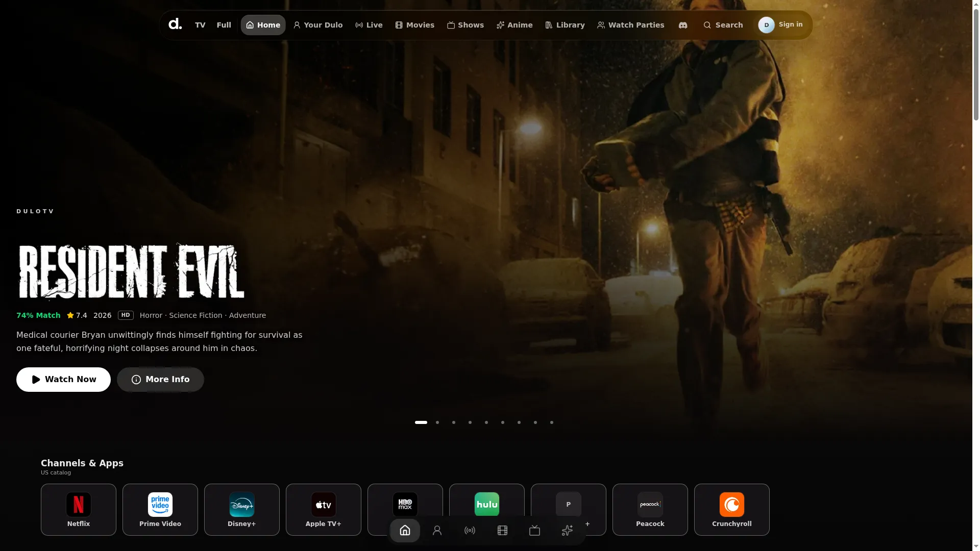Tap the house icon in the bottom dock

click(x=405, y=531)
